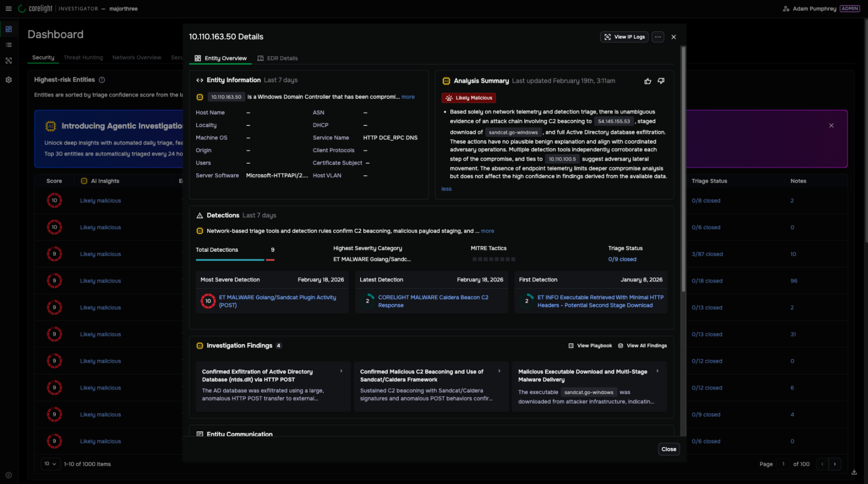868x484 pixels.
Task: Click the 10.110.163.50 IP chip
Action: tap(226, 97)
